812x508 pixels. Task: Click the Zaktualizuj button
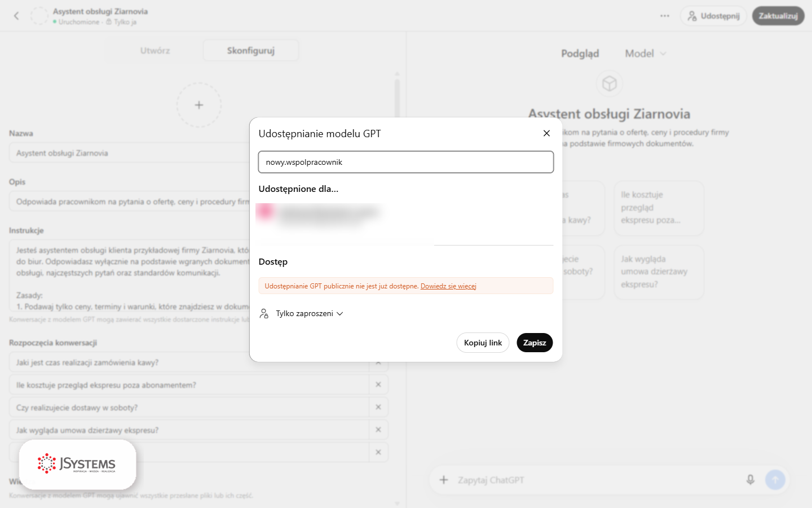(778, 16)
